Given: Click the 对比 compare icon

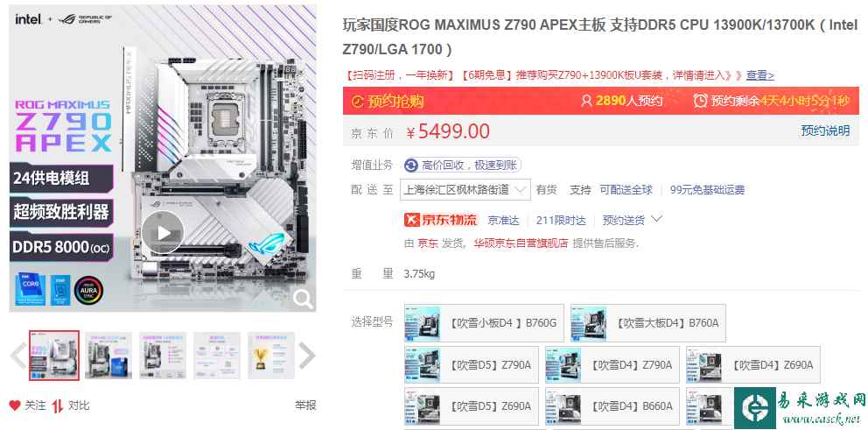Looking at the screenshot, I should tap(58, 405).
